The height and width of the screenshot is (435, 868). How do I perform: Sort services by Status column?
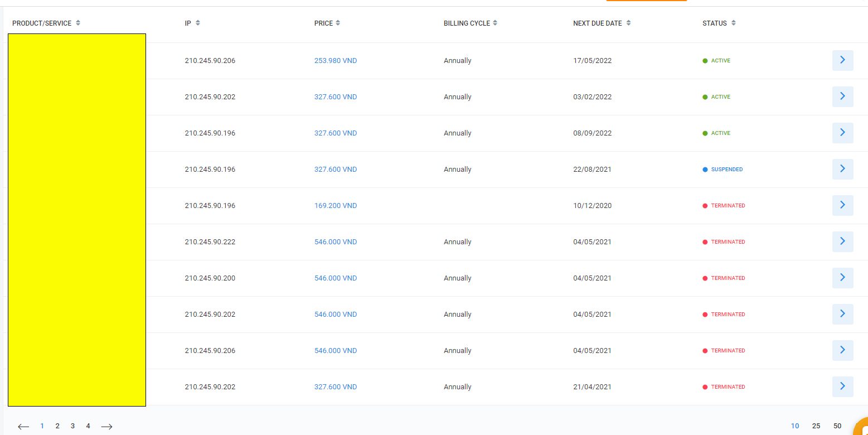point(733,23)
